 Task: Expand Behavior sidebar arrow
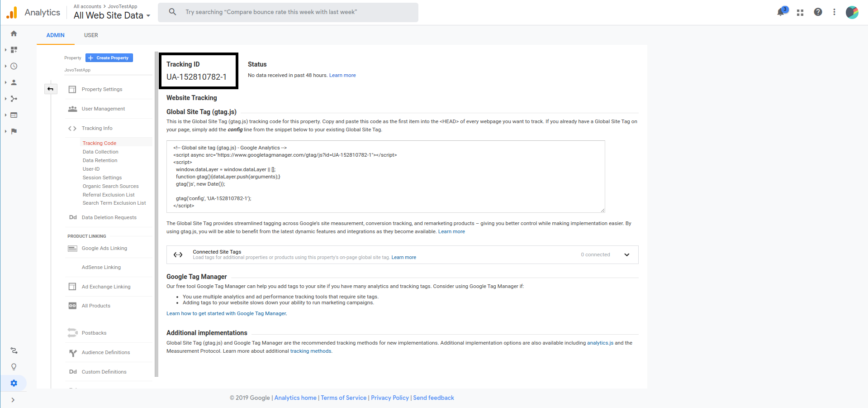(x=5, y=115)
